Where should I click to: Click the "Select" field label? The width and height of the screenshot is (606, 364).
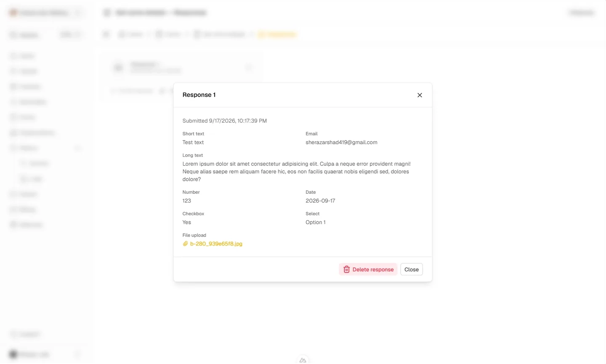(313, 214)
